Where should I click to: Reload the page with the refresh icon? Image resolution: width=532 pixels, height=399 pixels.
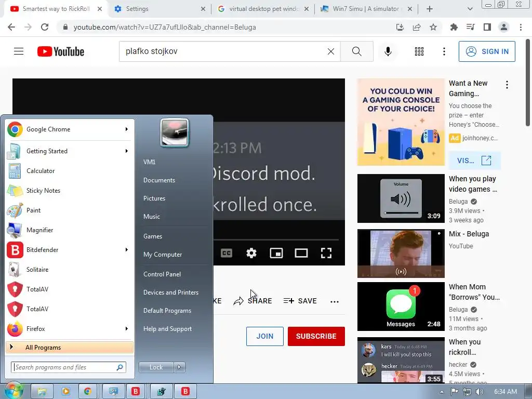tap(45, 27)
